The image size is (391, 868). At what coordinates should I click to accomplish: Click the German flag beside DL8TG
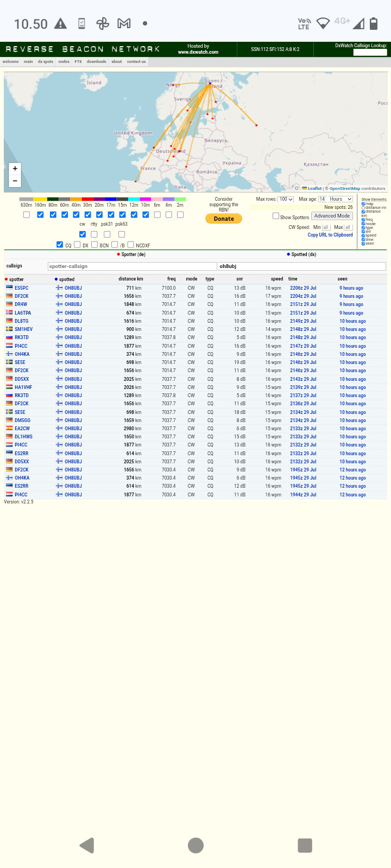pyautogui.click(x=9, y=321)
